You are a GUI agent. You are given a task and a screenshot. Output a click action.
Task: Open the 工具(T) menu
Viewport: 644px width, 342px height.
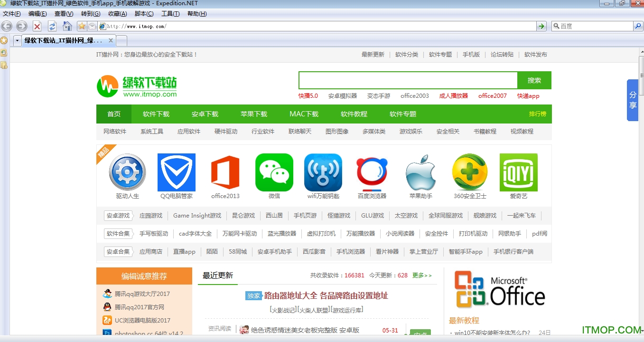170,14
